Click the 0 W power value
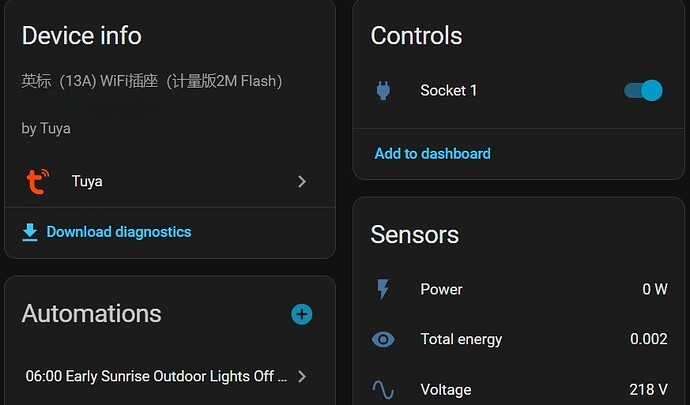This screenshot has height=405, width=690. tap(654, 290)
